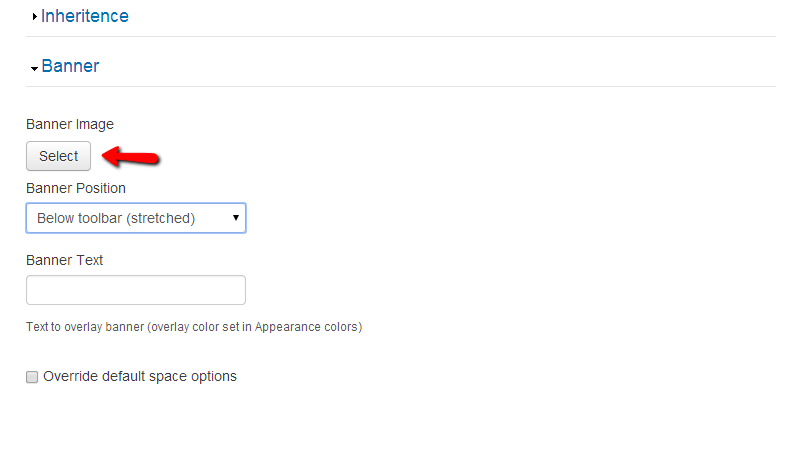Image resolution: width=800 pixels, height=450 pixels.
Task: Collapse the Banner section triangle
Action: (x=35, y=68)
